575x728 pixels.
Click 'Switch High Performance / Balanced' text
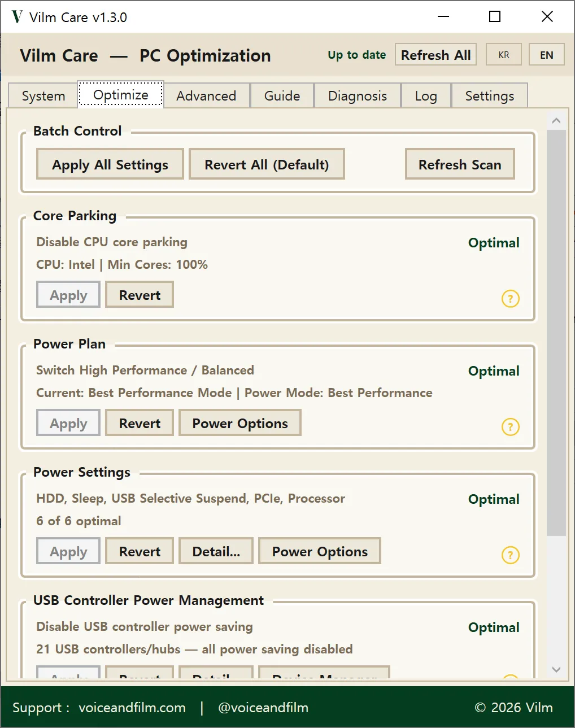click(145, 370)
